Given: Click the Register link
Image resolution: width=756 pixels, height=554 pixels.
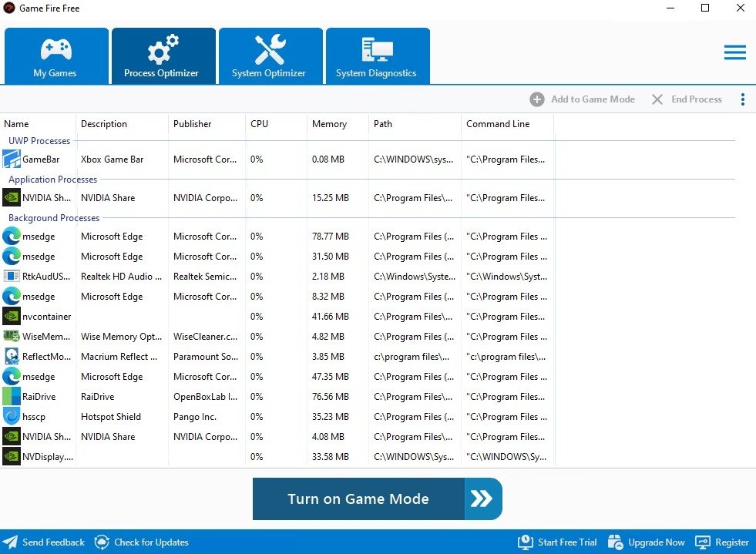Looking at the screenshot, I should [x=722, y=542].
